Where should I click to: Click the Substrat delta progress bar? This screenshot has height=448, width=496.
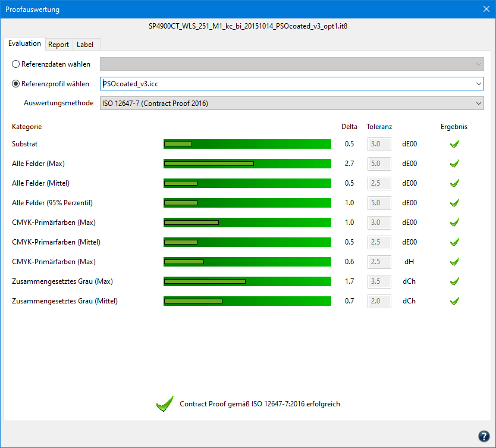coord(247,144)
